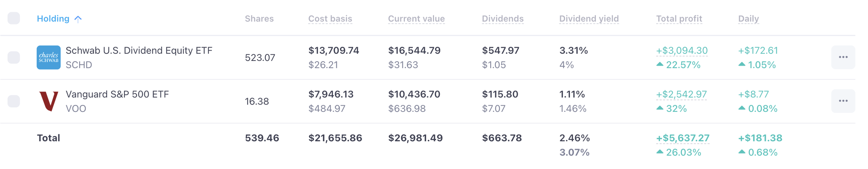868x169 pixels.
Task: Click the Total profit column header
Action: click(x=679, y=19)
